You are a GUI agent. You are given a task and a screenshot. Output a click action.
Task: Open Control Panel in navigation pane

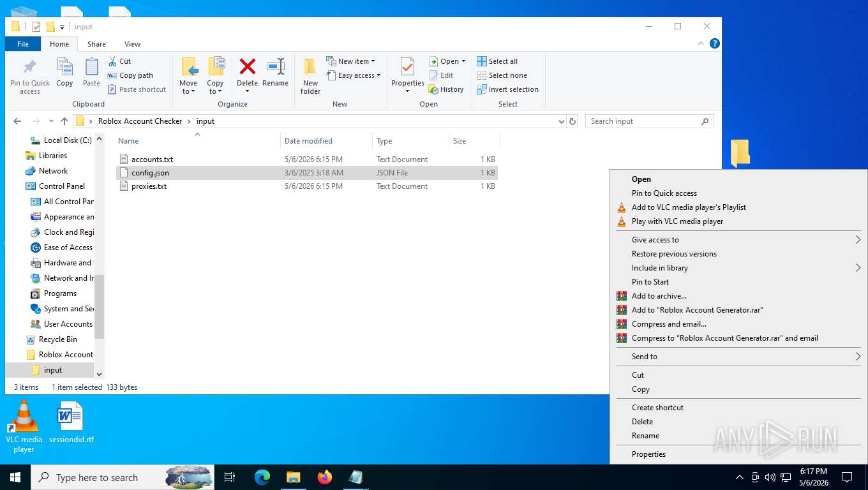point(61,186)
